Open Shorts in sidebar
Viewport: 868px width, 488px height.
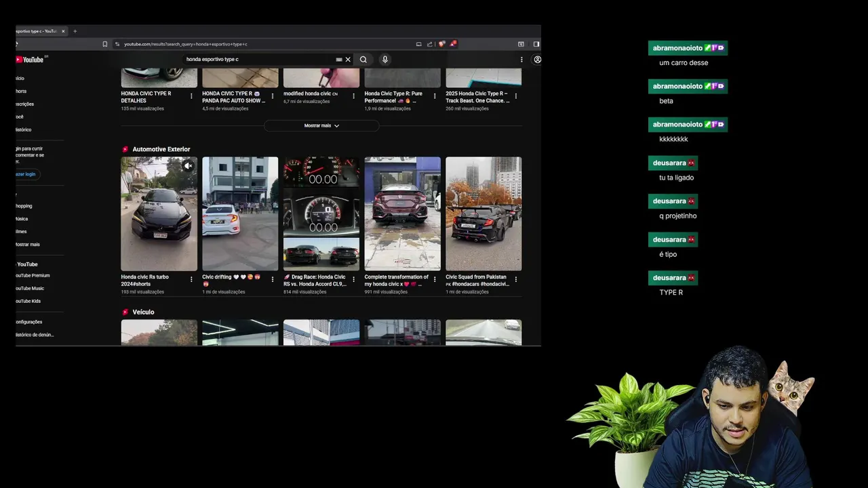point(21,91)
